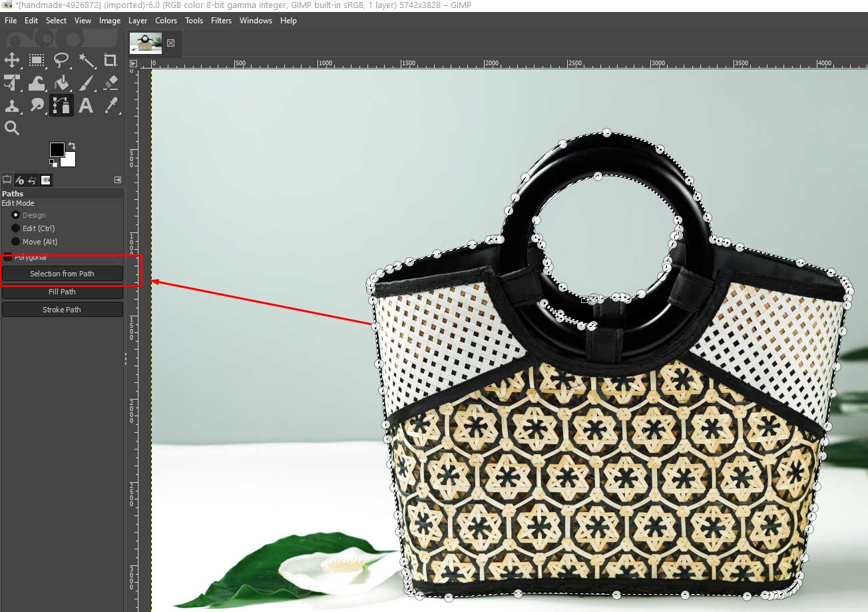The image size is (868, 612).
Task: Switch to the Eraser tool
Action: click(110, 83)
